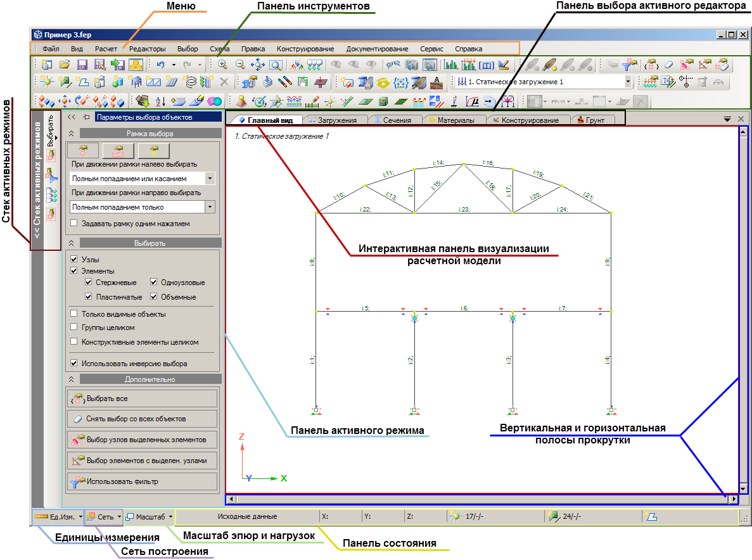
Task: Uncheck the Одноузловые checkbox
Action: [x=153, y=282]
